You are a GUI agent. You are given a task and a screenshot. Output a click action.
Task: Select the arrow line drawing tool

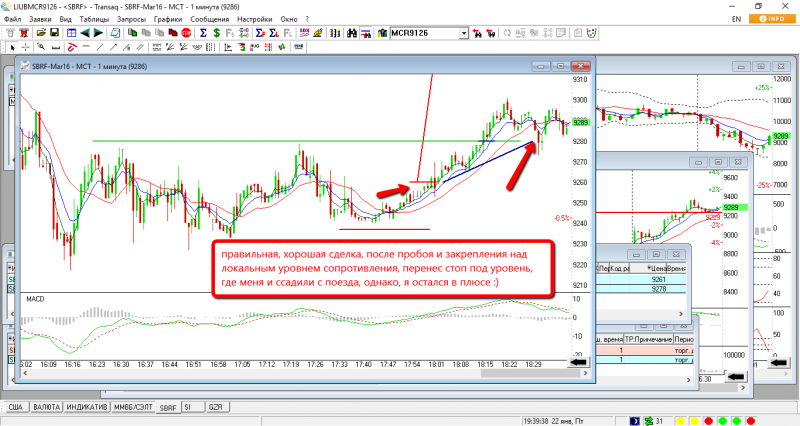[113, 47]
